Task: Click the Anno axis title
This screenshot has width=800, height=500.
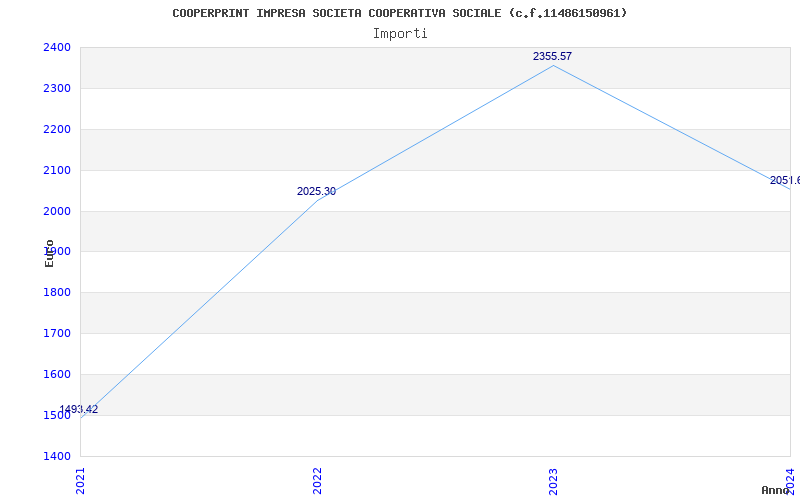Action: pos(776,490)
